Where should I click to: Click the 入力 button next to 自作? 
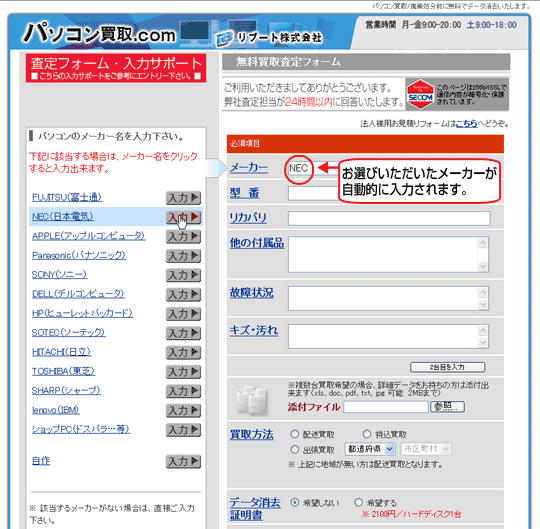pyautogui.click(x=183, y=461)
